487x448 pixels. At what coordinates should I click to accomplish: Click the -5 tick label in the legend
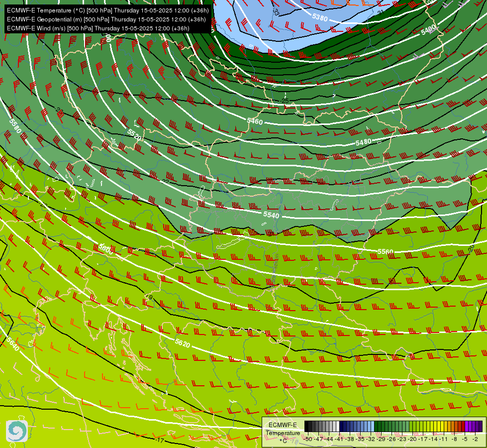[x=465, y=439]
